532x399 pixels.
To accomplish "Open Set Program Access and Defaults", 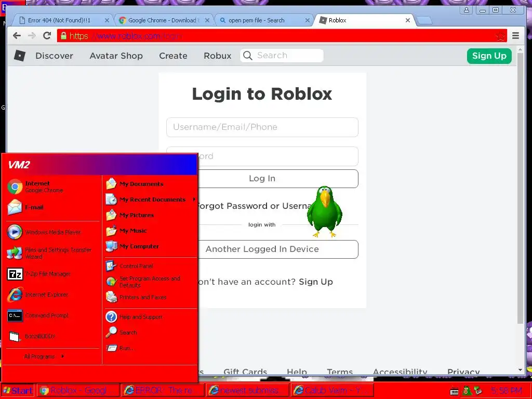I will coord(143,282).
